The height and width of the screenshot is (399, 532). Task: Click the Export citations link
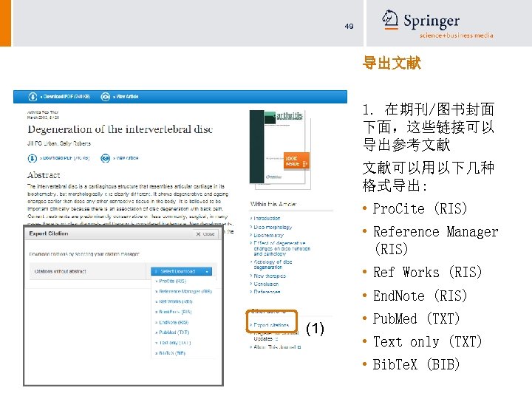click(270, 325)
